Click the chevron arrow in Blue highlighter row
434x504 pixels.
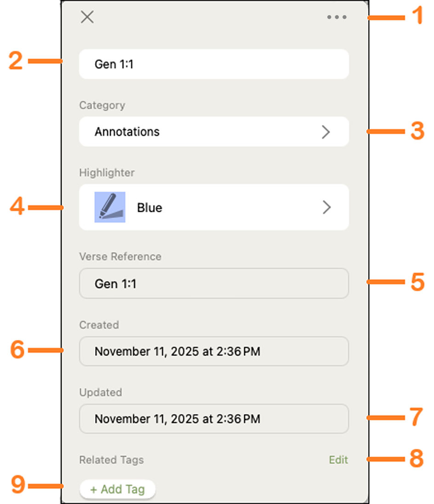pyautogui.click(x=326, y=207)
